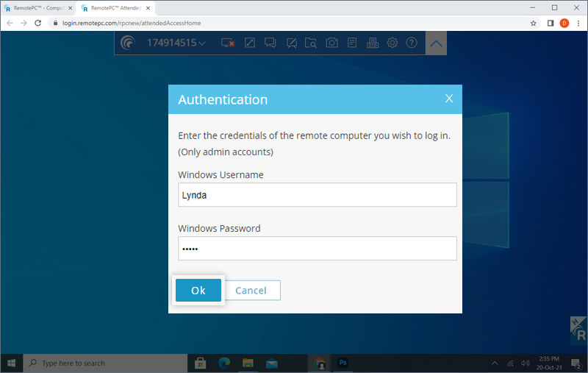588x373 pixels.
Task: Collapse the RemotePC toolbar with up chevron
Action: click(437, 43)
